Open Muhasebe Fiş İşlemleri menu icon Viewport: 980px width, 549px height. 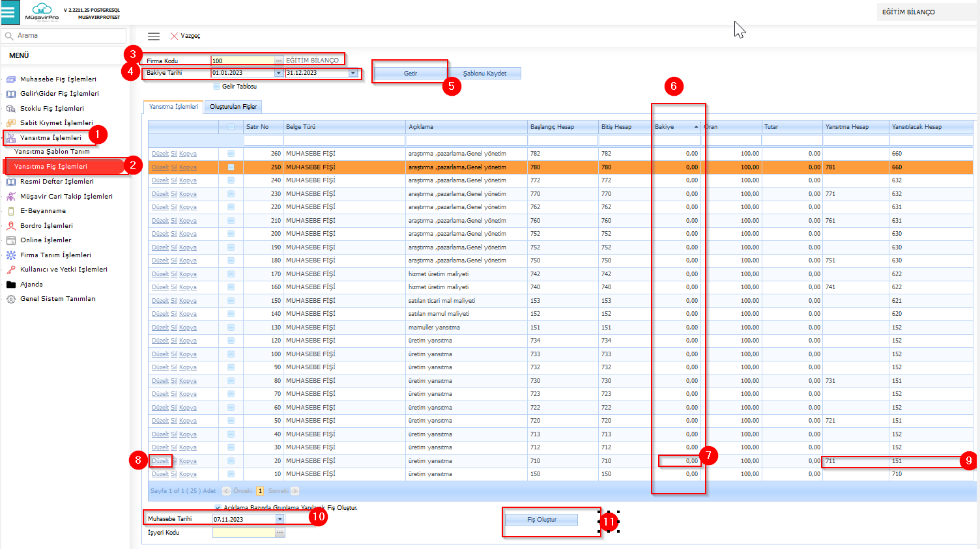coord(11,79)
